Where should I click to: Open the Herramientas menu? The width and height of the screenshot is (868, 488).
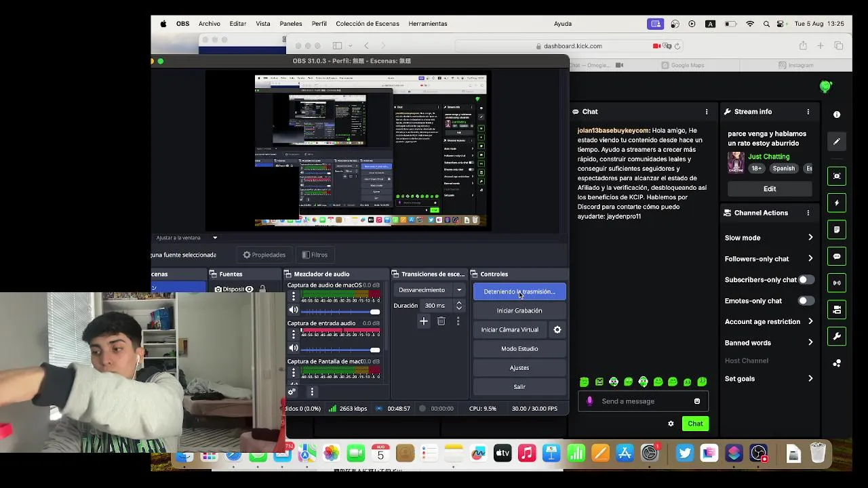(428, 24)
